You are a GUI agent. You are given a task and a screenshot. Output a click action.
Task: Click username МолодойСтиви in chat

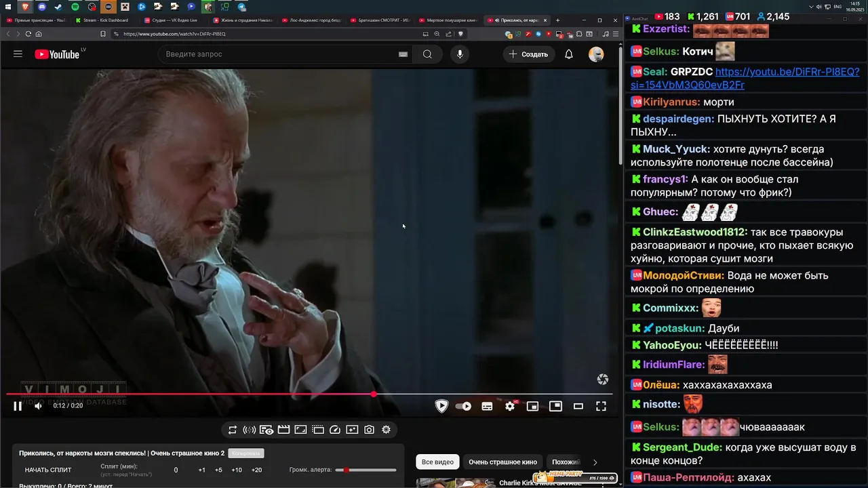coord(684,276)
